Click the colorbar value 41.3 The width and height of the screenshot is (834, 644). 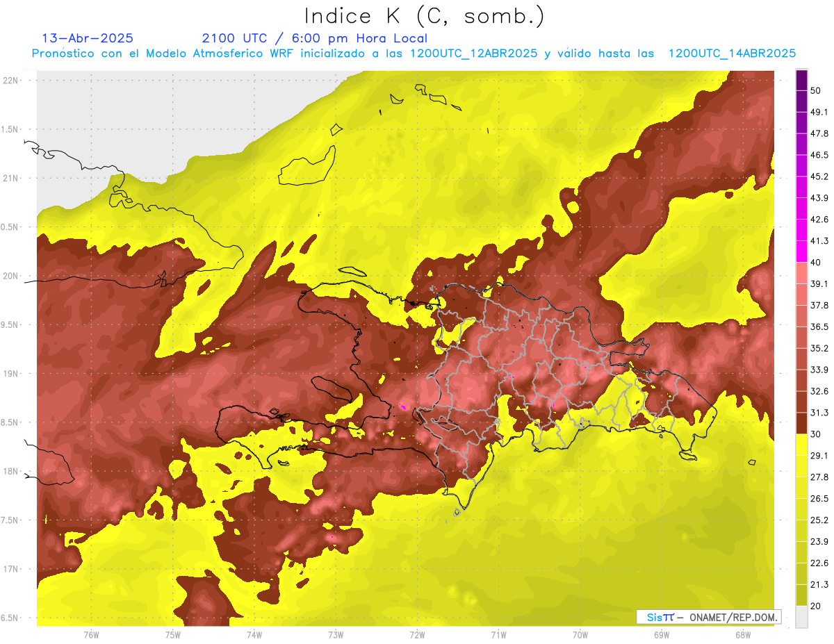coord(819,241)
